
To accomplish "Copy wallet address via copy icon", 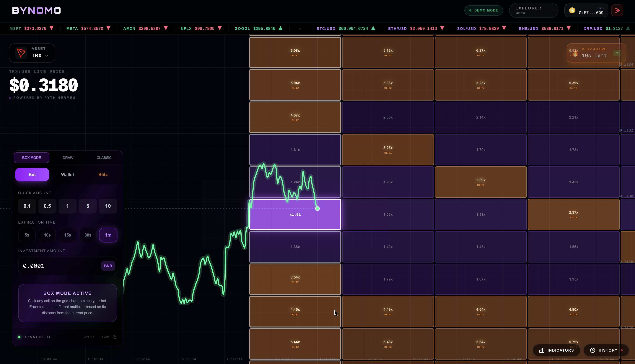I will (115, 337).
